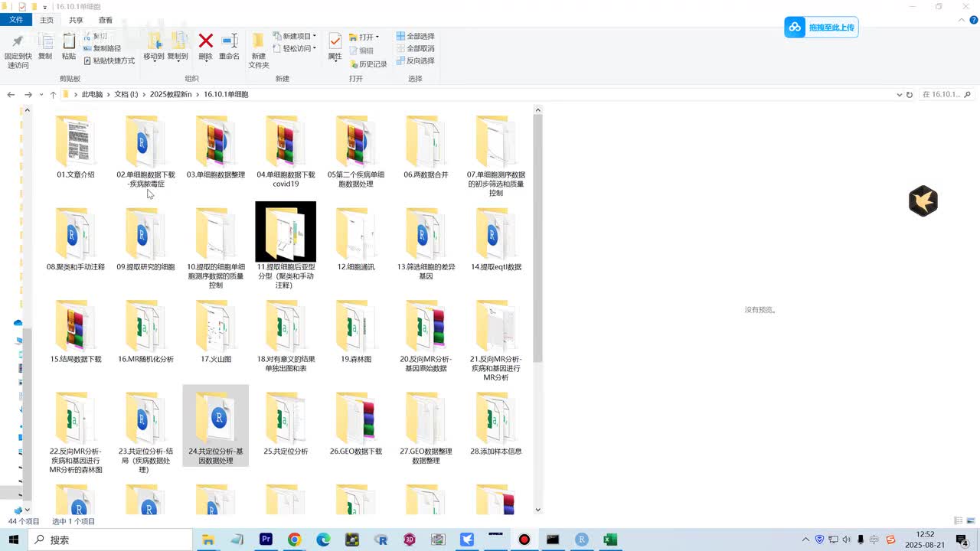
Task: Create a new folder with 新建文件夹
Action: [x=259, y=51]
